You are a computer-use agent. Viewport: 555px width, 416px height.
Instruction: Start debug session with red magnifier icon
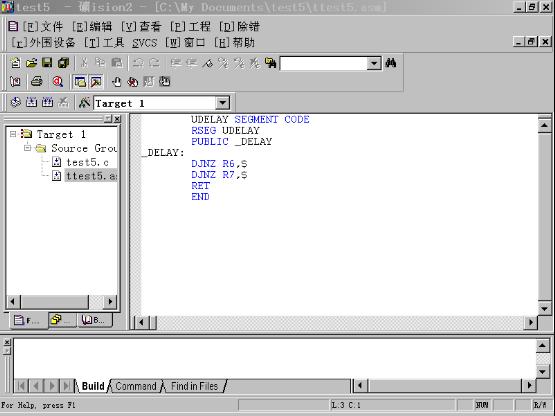point(58,82)
